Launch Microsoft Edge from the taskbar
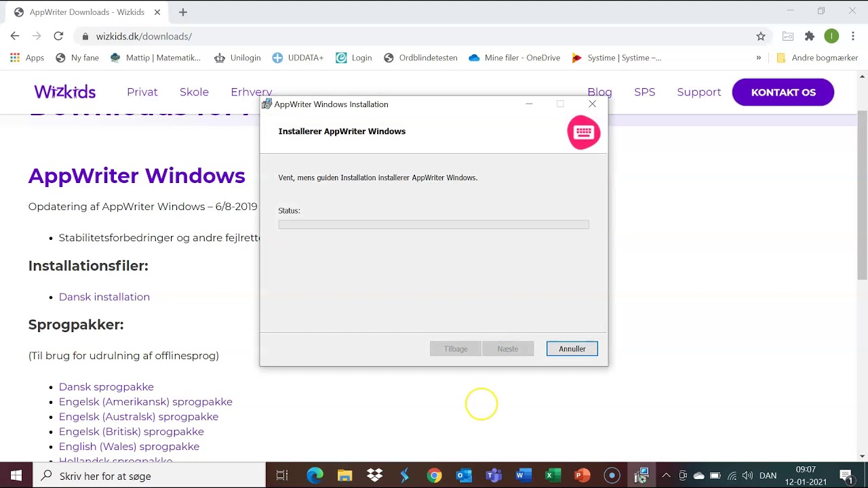The width and height of the screenshot is (868, 488). point(315,476)
